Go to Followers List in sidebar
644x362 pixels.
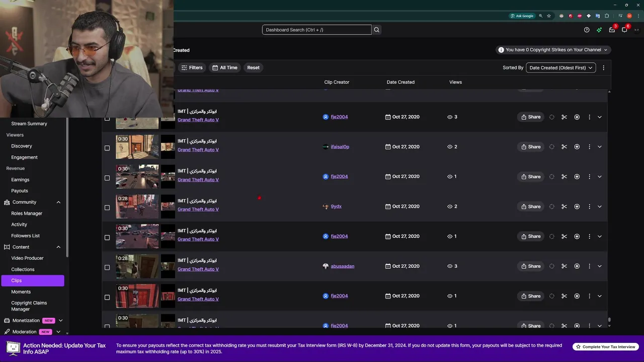[25, 236]
